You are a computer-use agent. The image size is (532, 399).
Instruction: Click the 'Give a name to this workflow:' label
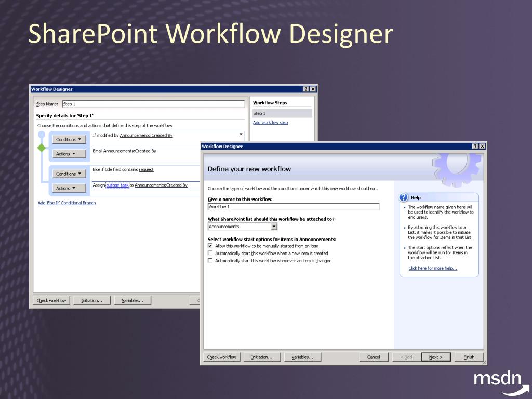240,199
